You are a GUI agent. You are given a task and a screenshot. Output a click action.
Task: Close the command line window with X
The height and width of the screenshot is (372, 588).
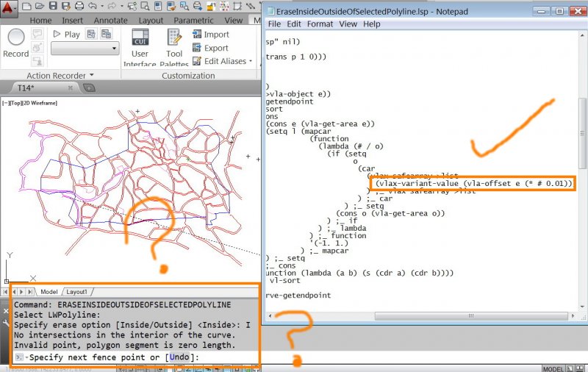pos(6,311)
